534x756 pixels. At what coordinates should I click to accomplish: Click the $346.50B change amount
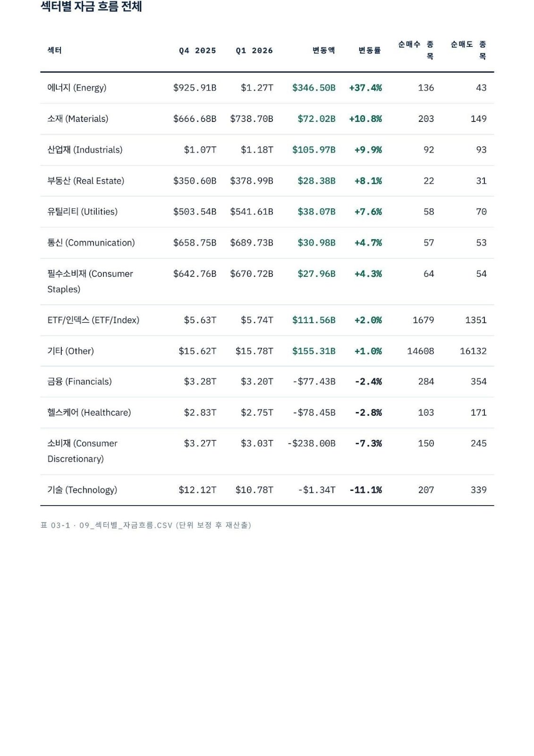314,88
